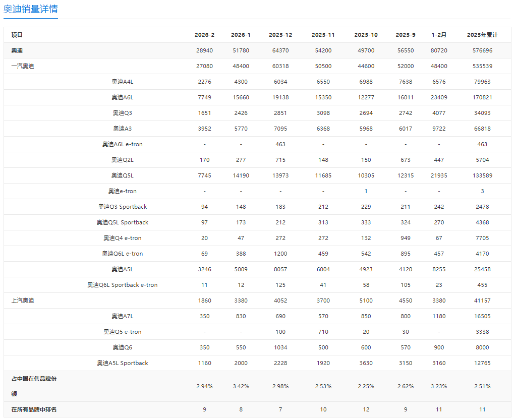
Task: Click the 奥迪Q3 Sportback model name
Action: 122,207
